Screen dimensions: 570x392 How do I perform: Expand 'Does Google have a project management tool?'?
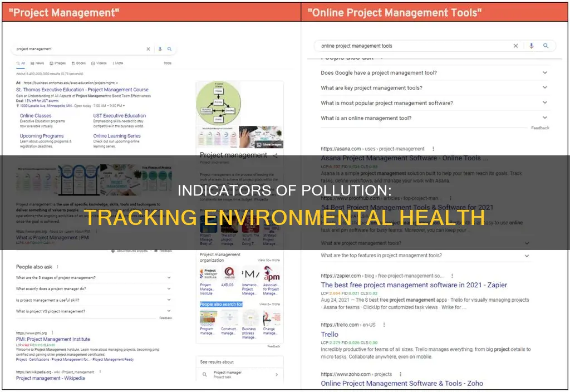pyautogui.click(x=434, y=73)
